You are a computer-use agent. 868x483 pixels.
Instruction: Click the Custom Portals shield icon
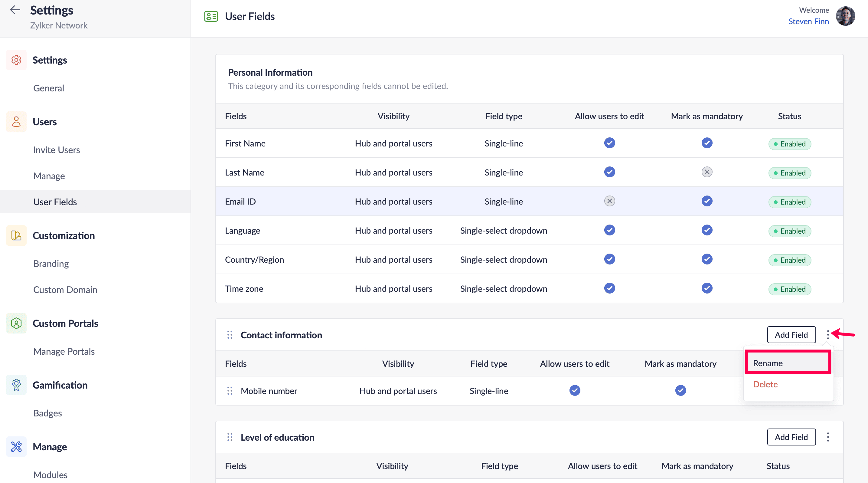click(16, 323)
